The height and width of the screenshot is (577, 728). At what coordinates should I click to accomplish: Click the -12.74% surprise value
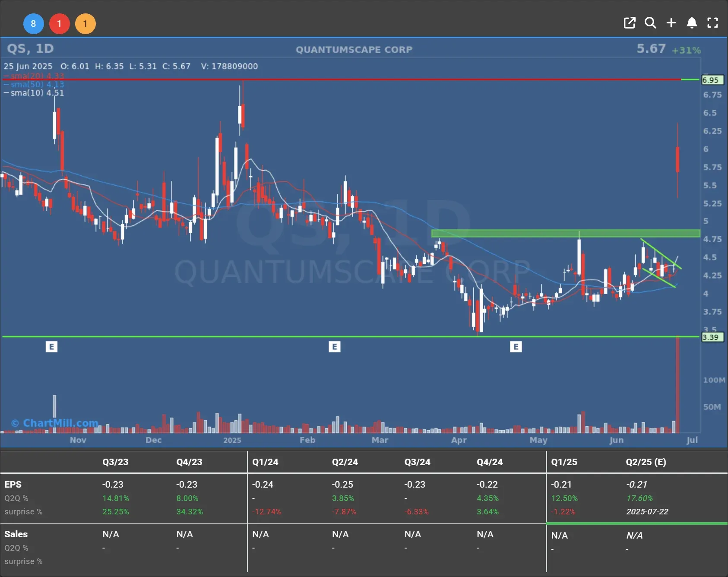(x=267, y=511)
